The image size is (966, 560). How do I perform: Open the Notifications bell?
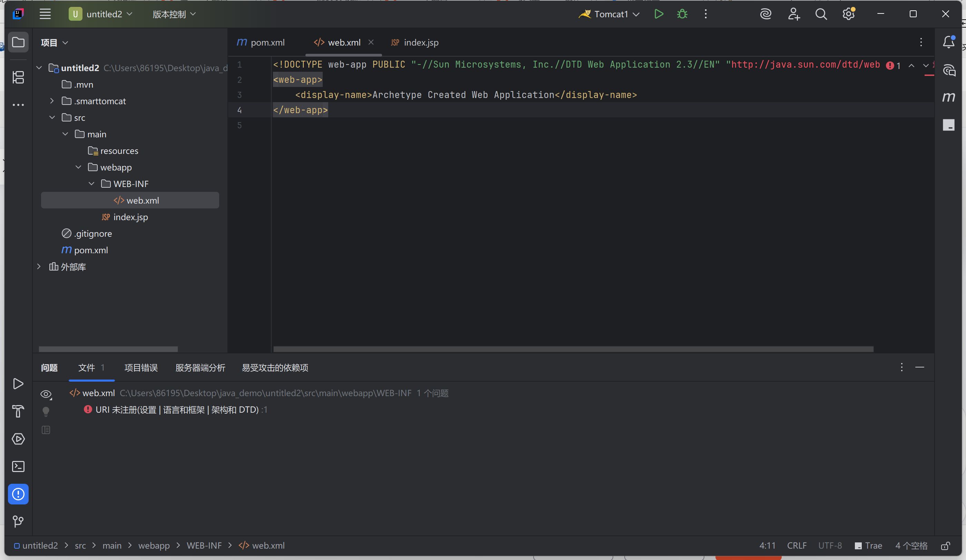click(x=948, y=42)
